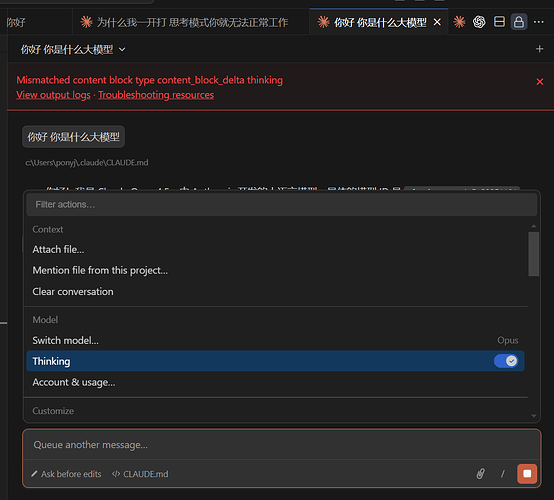
Task: Click the Opus model label
Action: coord(508,340)
